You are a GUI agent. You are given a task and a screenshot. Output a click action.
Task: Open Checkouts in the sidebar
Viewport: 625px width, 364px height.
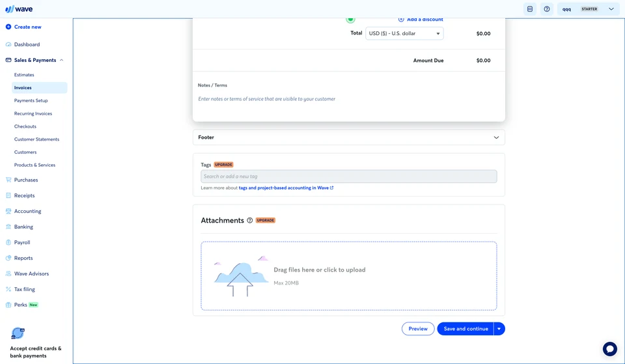[25, 126]
